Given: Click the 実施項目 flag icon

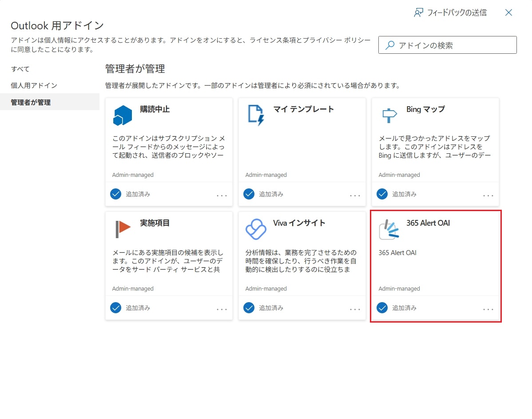Looking at the screenshot, I should tap(123, 229).
